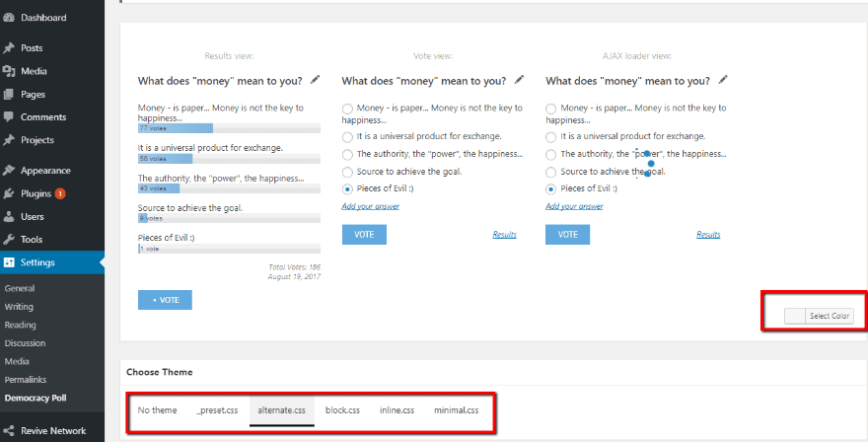Choose the alternate.css theme tab

point(282,411)
